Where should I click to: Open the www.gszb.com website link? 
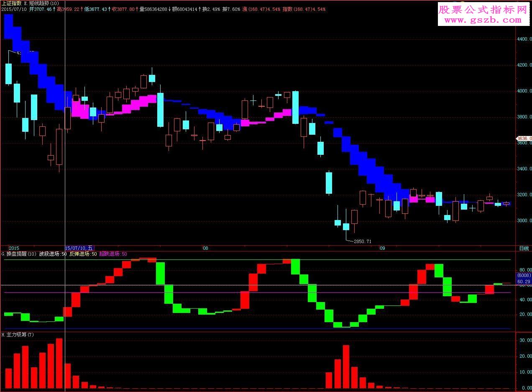tap(483, 20)
